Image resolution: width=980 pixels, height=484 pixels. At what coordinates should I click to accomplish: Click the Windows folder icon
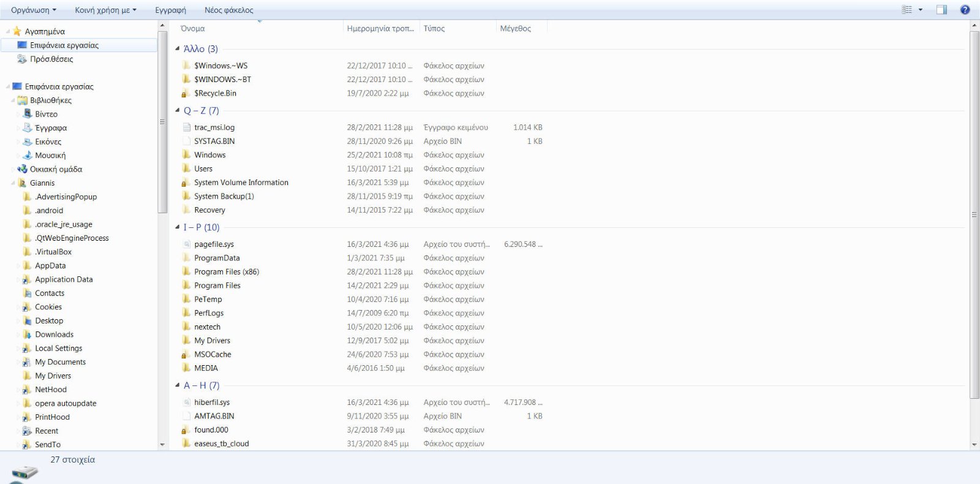pos(186,155)
